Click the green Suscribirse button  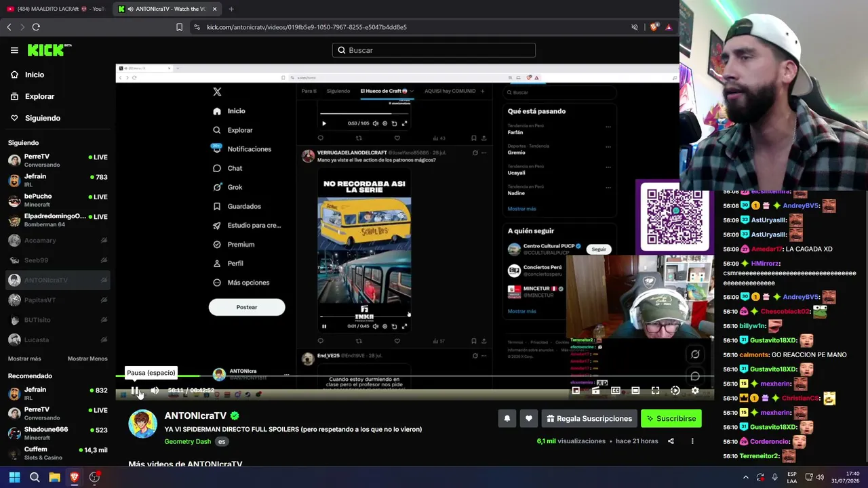point(671,419)
